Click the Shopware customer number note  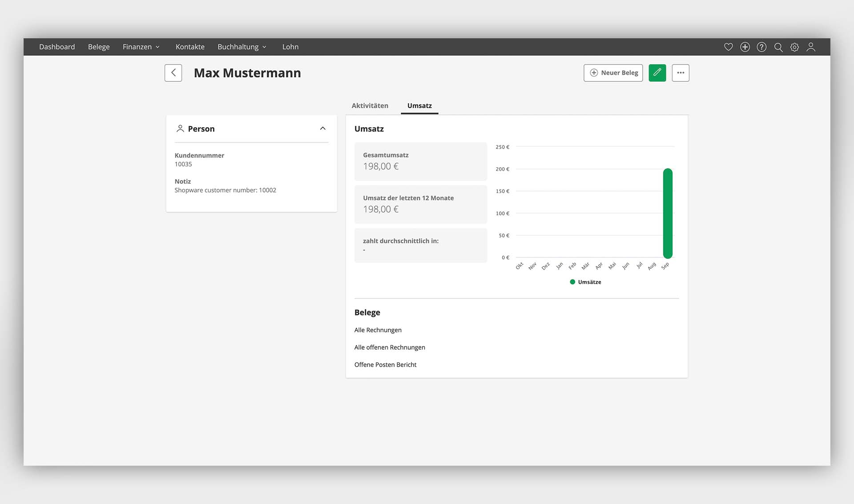(x=226, y=190)
